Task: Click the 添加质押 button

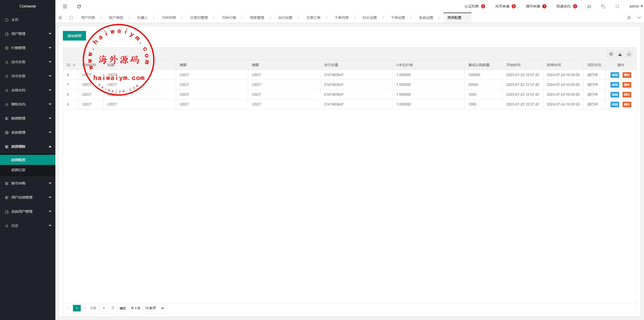Action: (74, 36)
